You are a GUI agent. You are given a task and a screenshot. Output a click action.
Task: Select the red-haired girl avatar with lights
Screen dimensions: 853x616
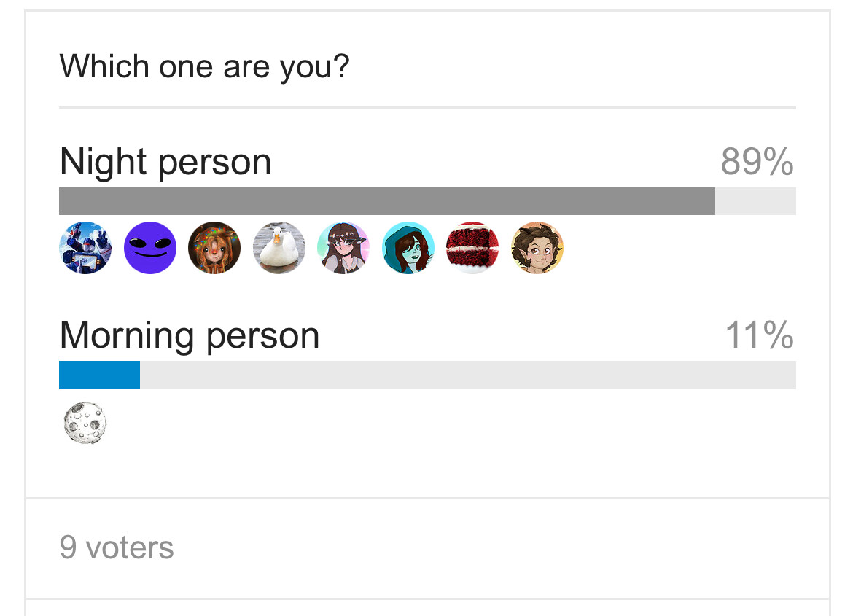point(214,248)
